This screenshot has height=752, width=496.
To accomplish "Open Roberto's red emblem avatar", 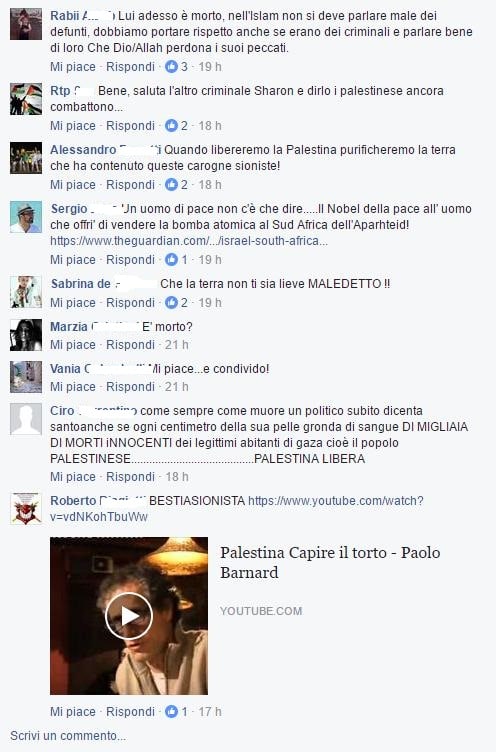I will coord(26,508).
